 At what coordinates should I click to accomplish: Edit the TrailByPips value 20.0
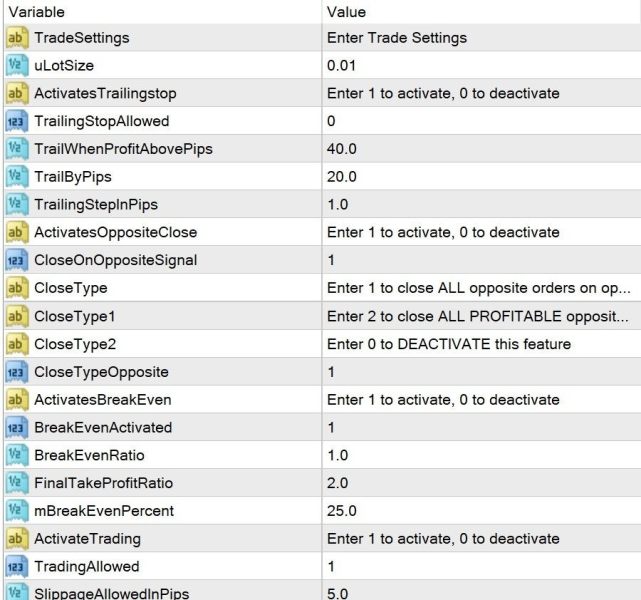pyautogui.click(x=480, y=177)
